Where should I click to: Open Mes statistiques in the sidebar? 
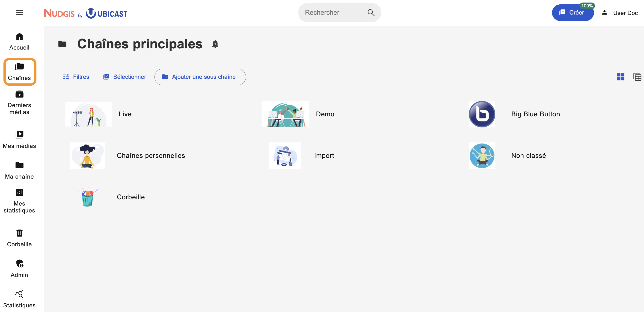click(19, 201)
